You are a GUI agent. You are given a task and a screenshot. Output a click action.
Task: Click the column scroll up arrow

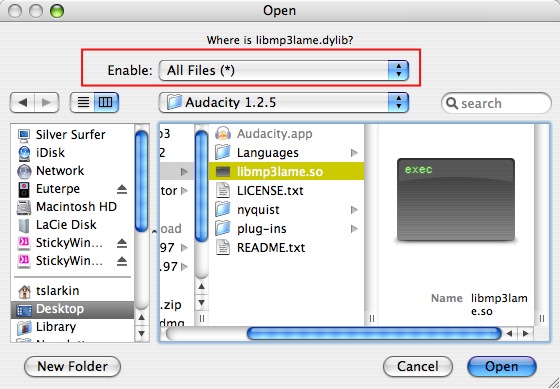pos(201,286)
